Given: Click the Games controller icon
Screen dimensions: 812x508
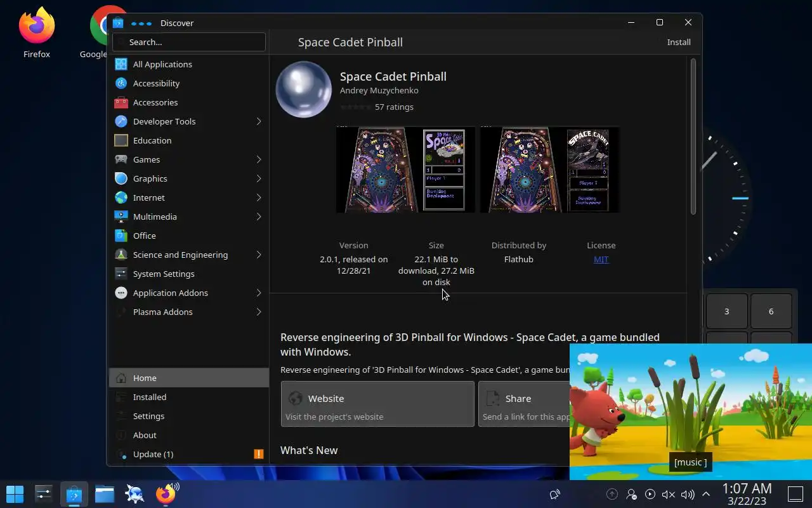Looking at the screenshot, I should [121, 159].
